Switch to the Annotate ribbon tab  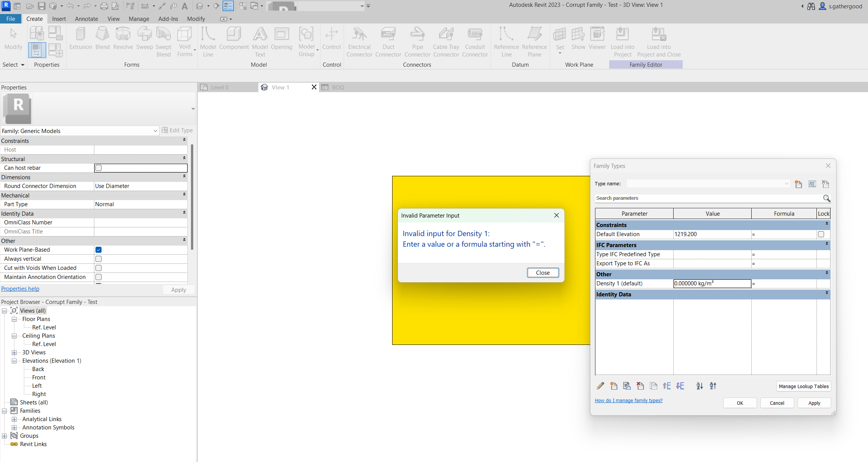point(86,19)
